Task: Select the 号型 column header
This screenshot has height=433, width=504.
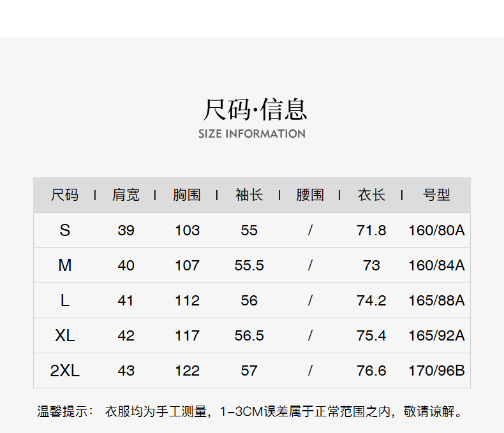Action: click(436, 195)
